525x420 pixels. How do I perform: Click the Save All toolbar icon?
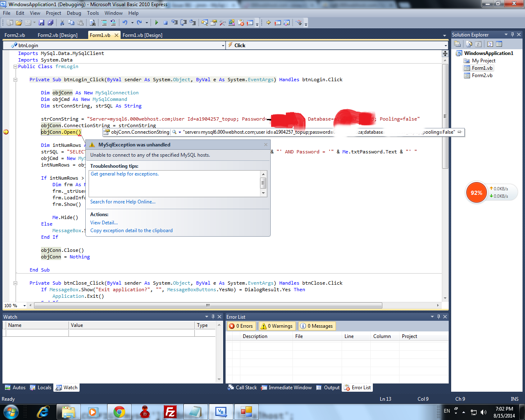tap(50, 23)
